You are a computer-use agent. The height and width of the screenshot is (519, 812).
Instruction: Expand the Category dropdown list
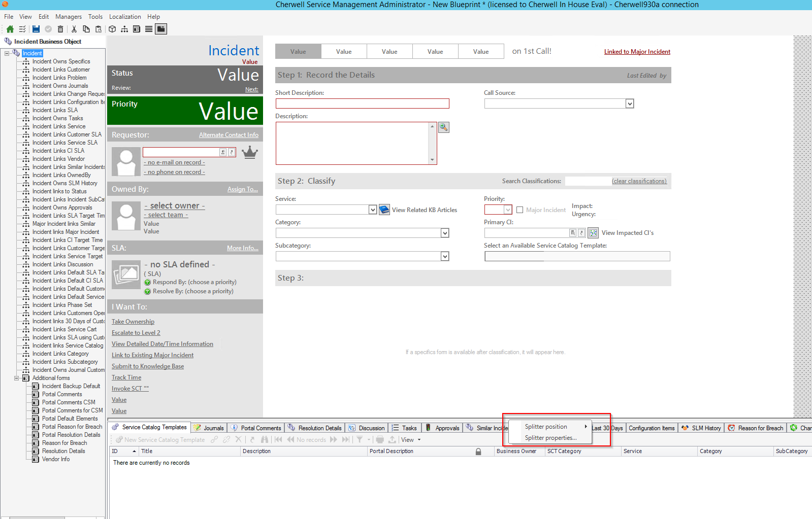point(445,233)
